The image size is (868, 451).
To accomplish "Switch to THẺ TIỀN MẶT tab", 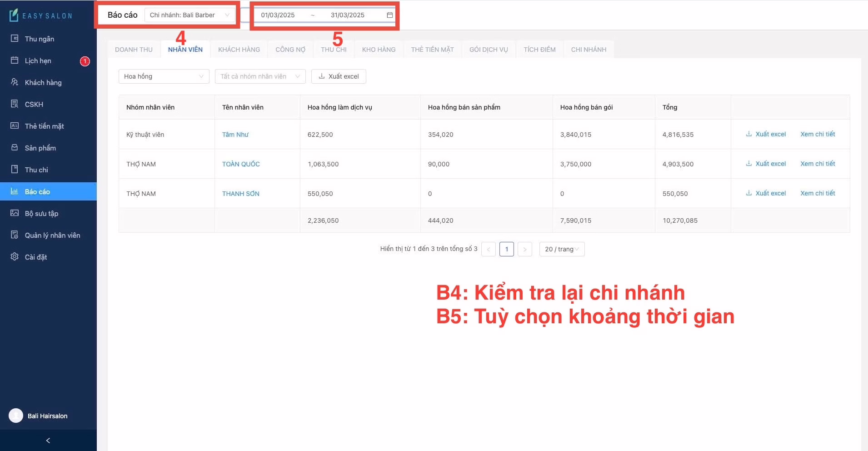I will (x=433, y=50).
